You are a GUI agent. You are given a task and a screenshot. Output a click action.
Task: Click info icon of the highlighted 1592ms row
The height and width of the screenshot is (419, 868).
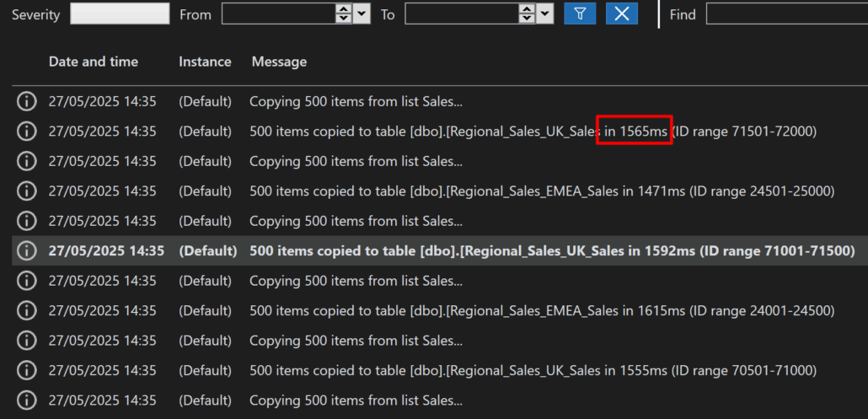click(x=26, y=250)
